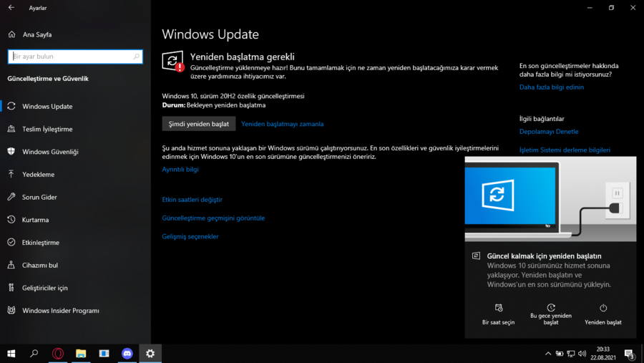Click Geliştiriciler için tools icon
Screen dimensions: 644x363
[11, 288]
